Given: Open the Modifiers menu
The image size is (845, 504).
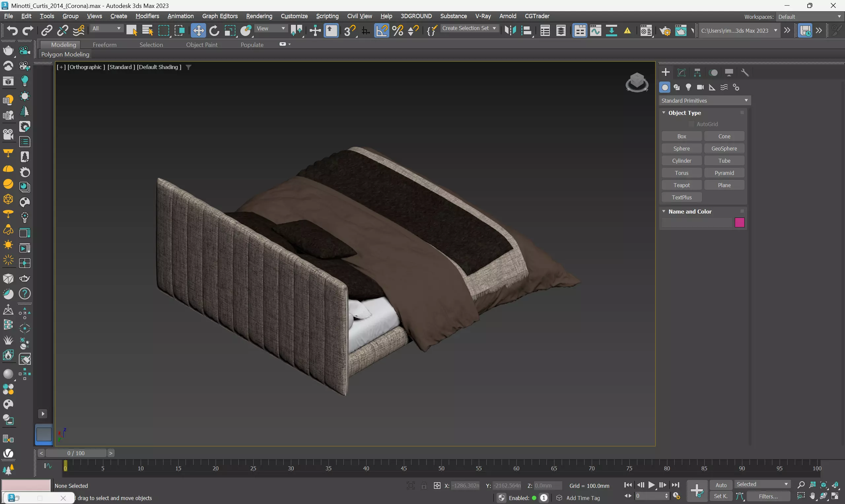Looking at the screenshot, I should click(x=147, y=16).
